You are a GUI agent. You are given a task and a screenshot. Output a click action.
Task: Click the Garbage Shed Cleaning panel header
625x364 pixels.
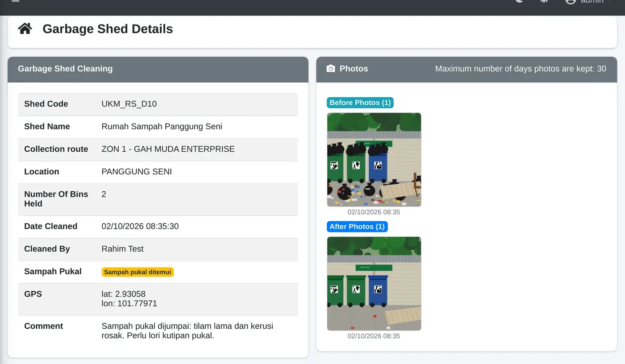[158, 70]
